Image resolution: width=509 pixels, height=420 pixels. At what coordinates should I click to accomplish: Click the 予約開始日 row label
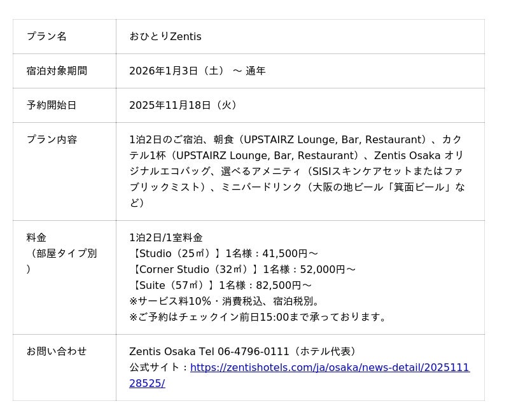52,106
